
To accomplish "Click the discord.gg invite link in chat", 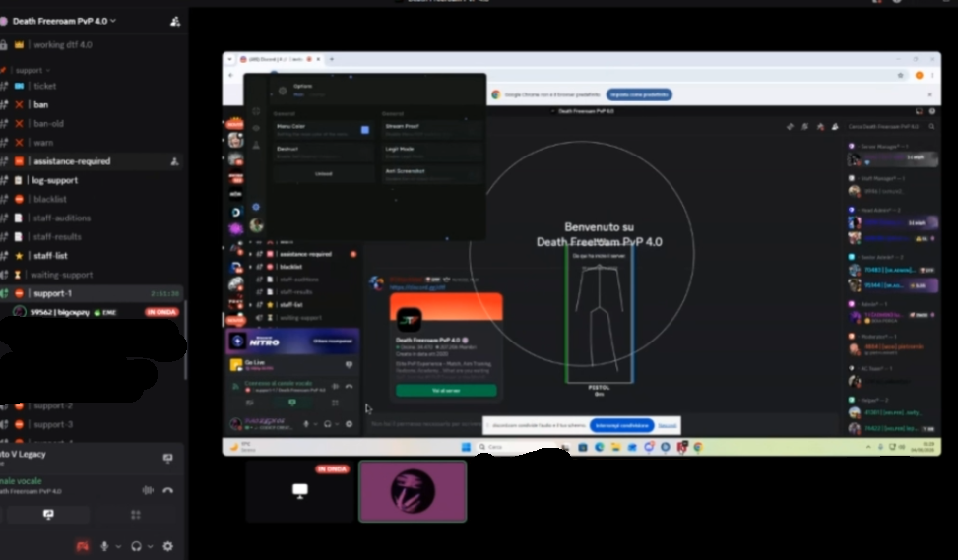I will (417, 287).
